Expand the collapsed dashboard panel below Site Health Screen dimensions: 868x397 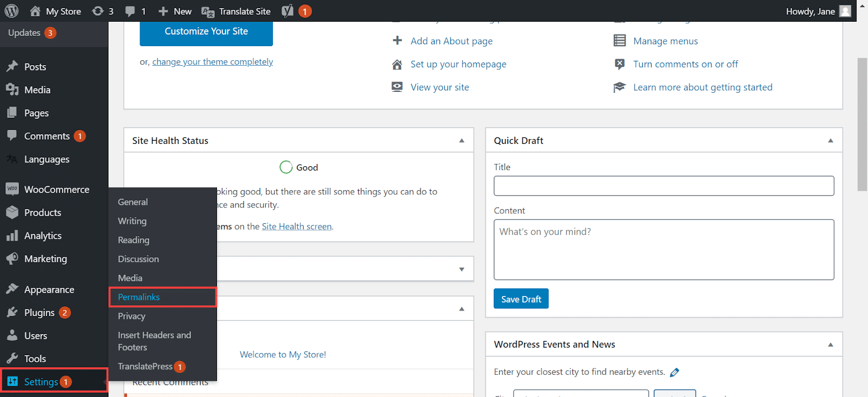tap(462, 269)
